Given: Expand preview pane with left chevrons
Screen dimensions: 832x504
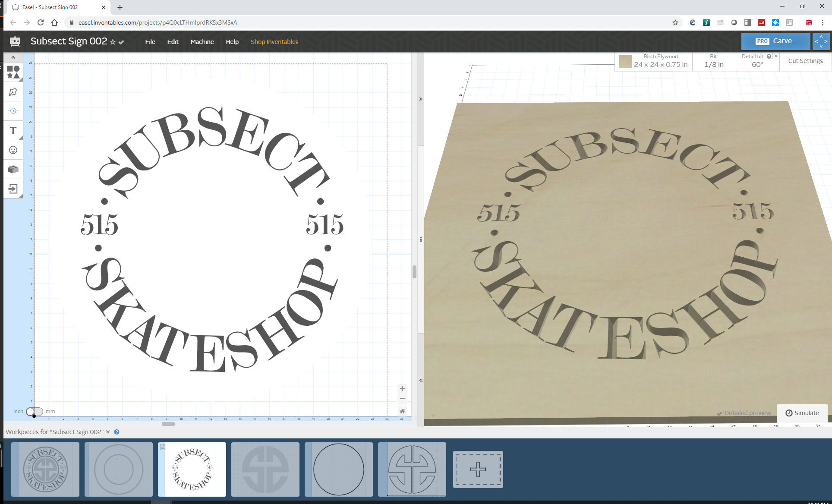Looking at the screenshot, I should [421, 381].
